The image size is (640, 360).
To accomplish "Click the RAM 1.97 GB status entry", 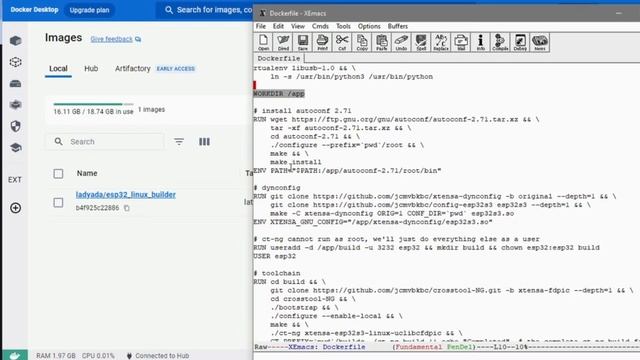I will (56, 356).
